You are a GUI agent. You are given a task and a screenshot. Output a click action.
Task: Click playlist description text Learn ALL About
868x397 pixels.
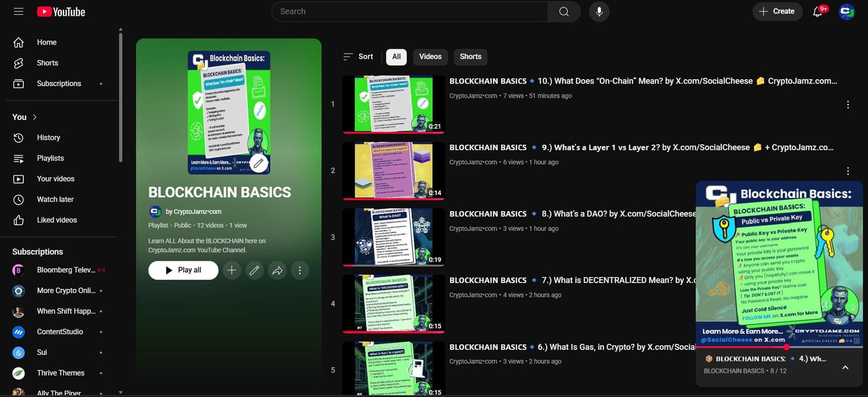coord(207,246)
